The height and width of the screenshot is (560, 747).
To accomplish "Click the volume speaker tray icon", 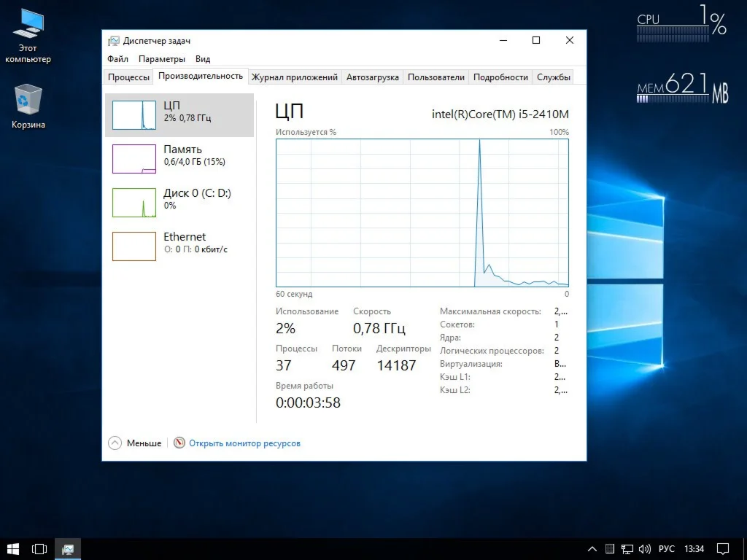I will click(x=645, y=548).
